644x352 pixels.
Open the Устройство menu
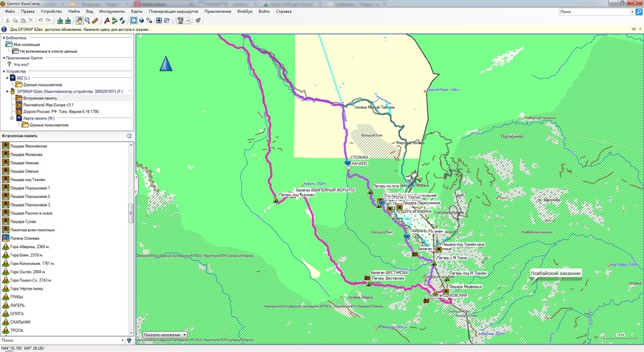(52, 11)
